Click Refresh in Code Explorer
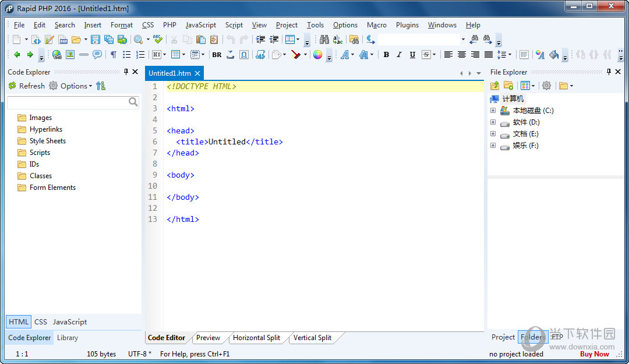This screenshot has width=629, height=364. tap(26, 86)
